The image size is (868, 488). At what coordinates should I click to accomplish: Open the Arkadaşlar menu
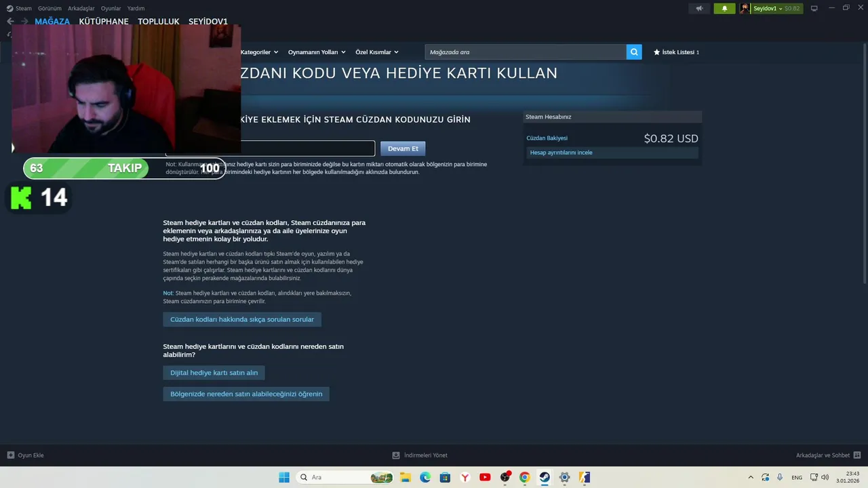tap(81, 8)
